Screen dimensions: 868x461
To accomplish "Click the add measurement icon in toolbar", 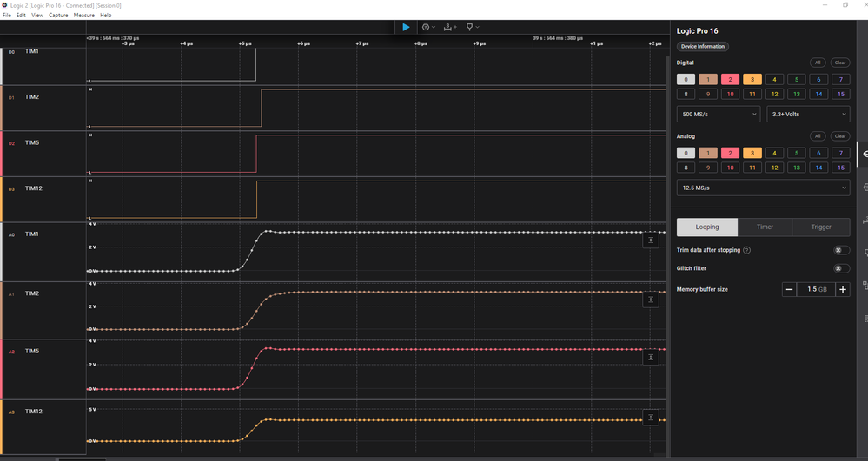I will point(450,27).
